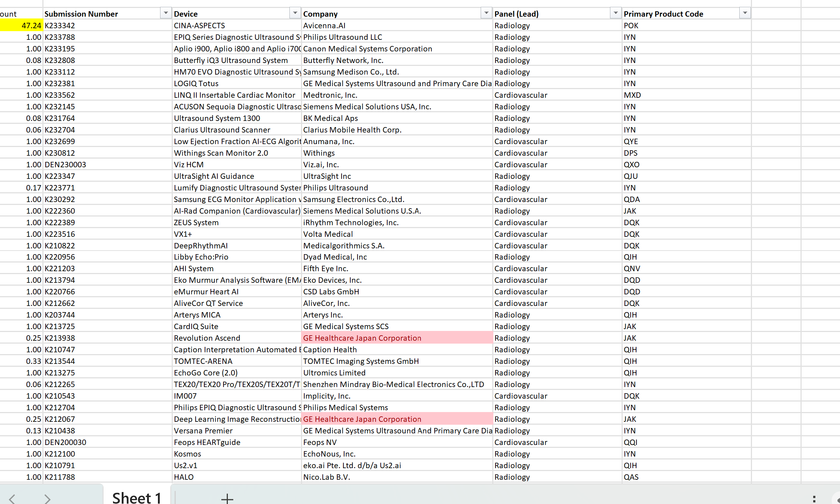Select the Canon Medical Systems Corporation cell
This screenshot has height=504, width=840.
397,49
